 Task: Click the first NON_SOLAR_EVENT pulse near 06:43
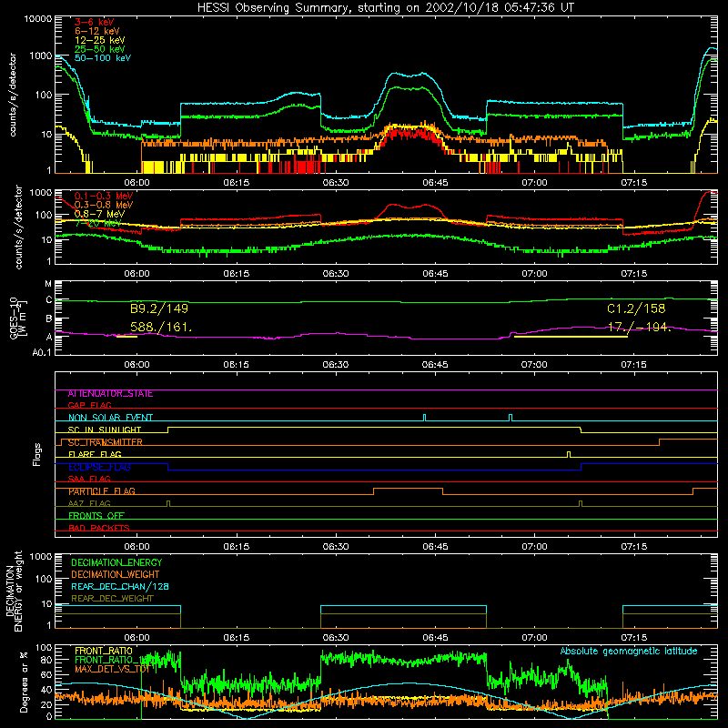click(x=424, y=418)
